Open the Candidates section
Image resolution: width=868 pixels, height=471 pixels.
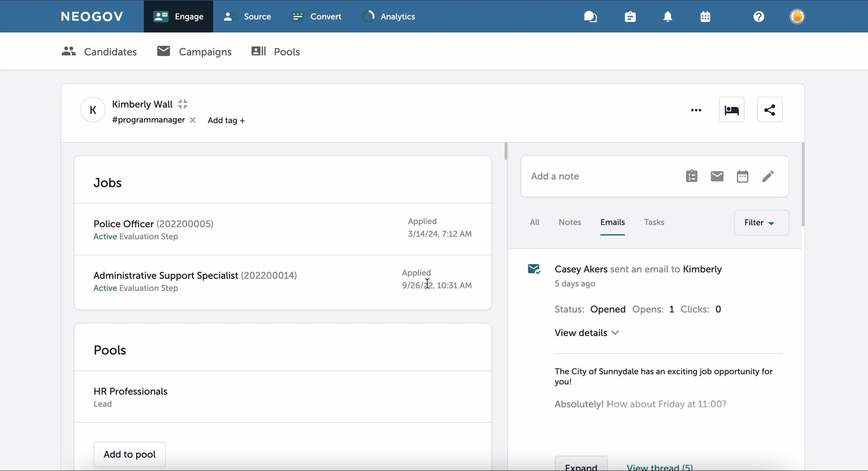pos(99,52)
